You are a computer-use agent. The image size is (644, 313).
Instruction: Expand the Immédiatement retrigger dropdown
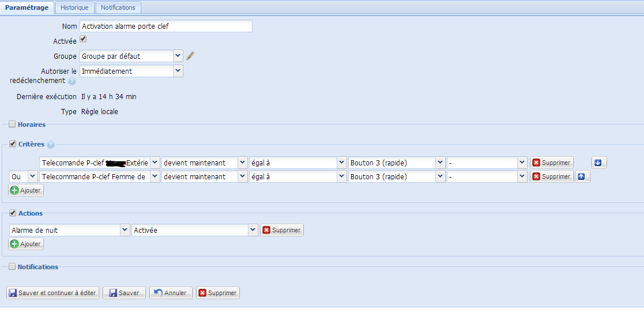point(178,71)
